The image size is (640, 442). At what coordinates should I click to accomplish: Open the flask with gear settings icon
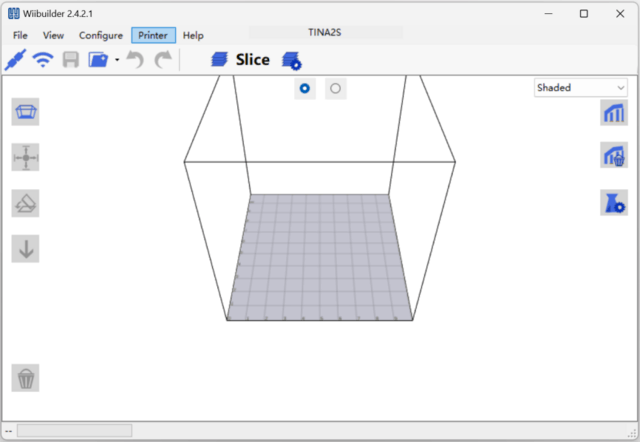pyautogui.click(x=614, y=202)
